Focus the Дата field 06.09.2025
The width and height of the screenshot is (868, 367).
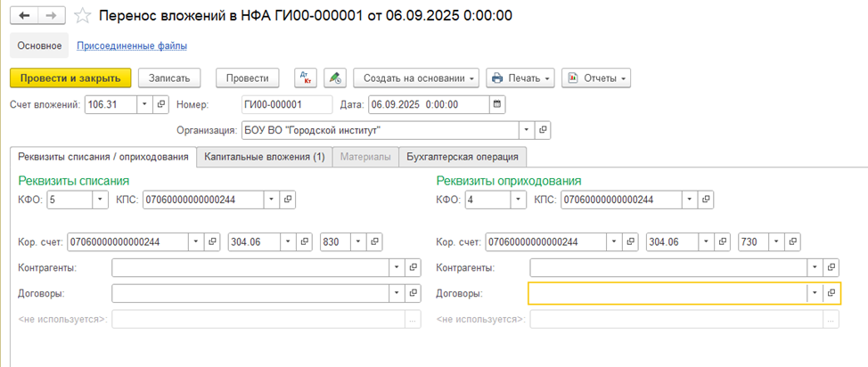coord(430,103)
